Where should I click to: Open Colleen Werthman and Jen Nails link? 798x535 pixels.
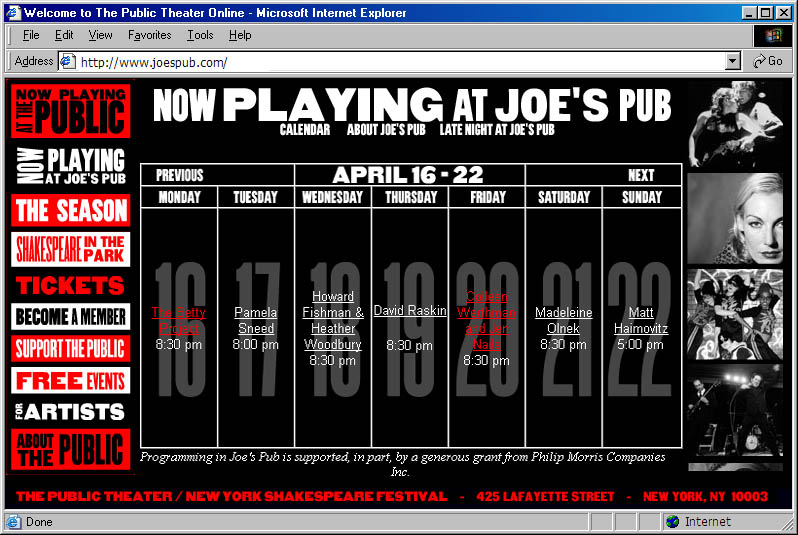point(487,320)
